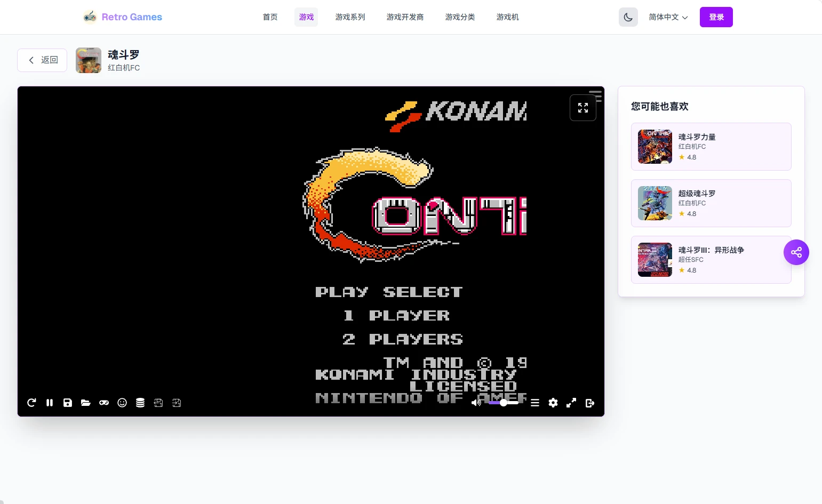Click the 登录 login button
The height and width of the screenshot is (504, 822).
tap(716, 17)
